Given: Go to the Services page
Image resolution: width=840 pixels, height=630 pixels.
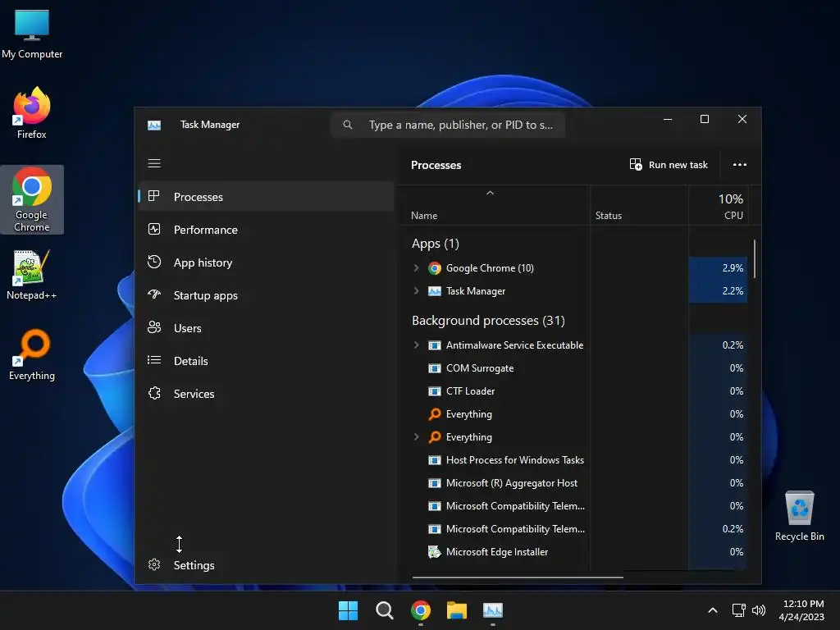Looking at the screenshot, I should pos(267,394).
